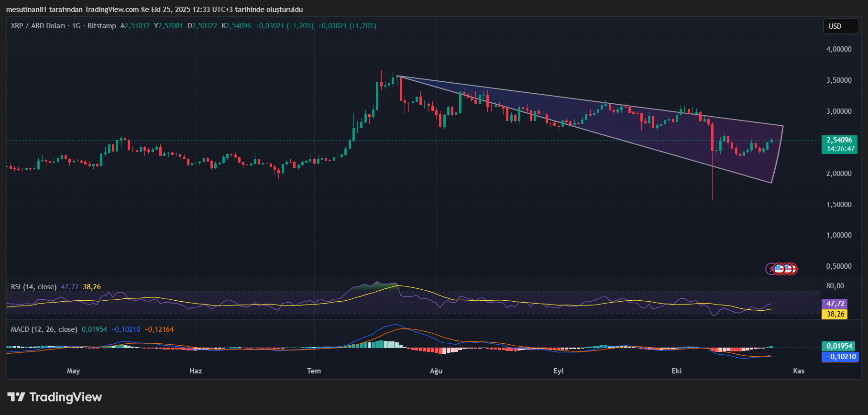This screenshot has height=415, width=868.
Task: Click the Eki label on time axis
Action: (x=676, y=371)
